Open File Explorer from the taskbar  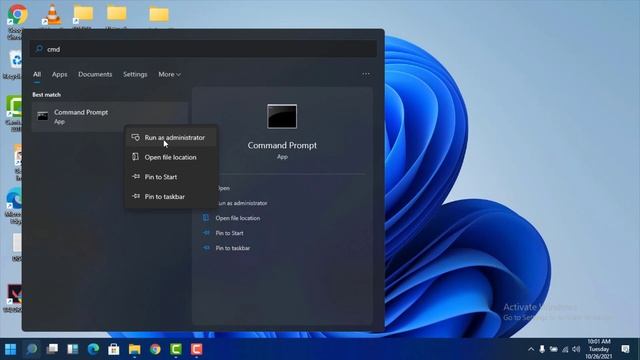[134, 349]
